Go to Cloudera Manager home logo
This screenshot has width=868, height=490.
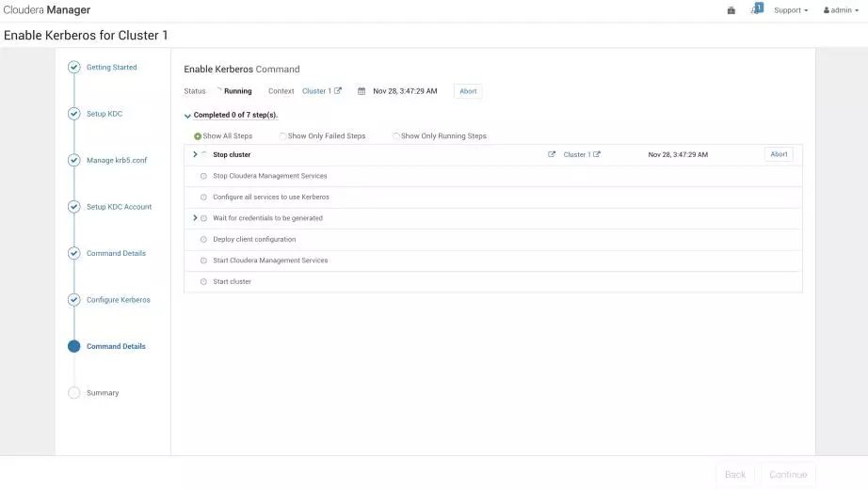coord(46,10)
